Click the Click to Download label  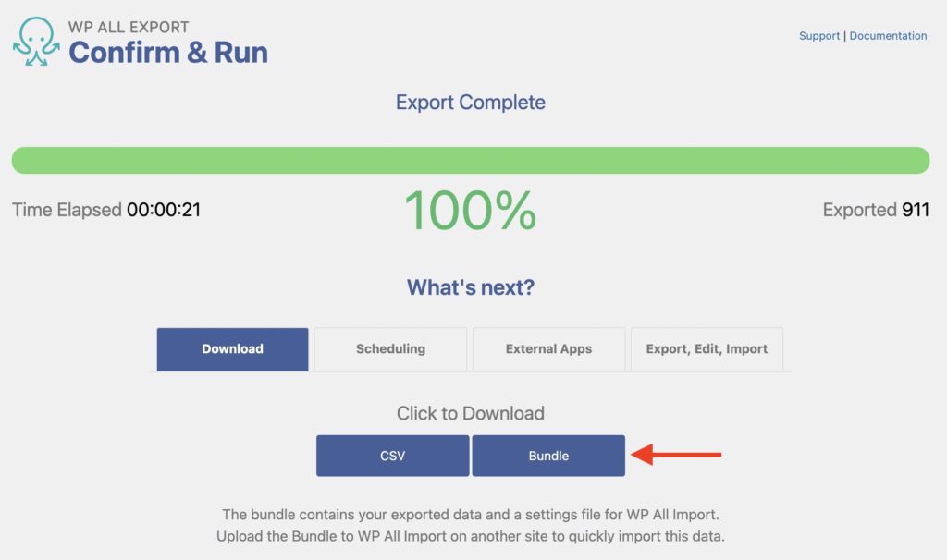pyautogui.click(x=472, y=413)
